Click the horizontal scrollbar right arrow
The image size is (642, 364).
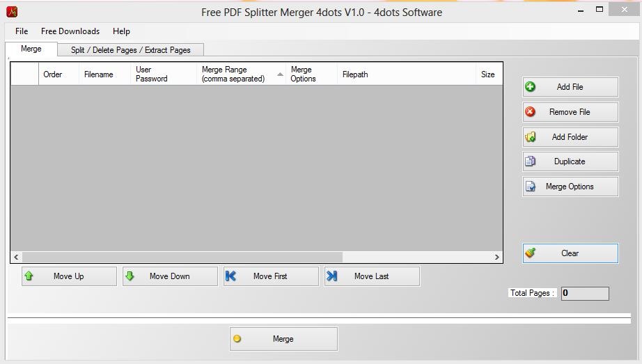click(496, 257)
